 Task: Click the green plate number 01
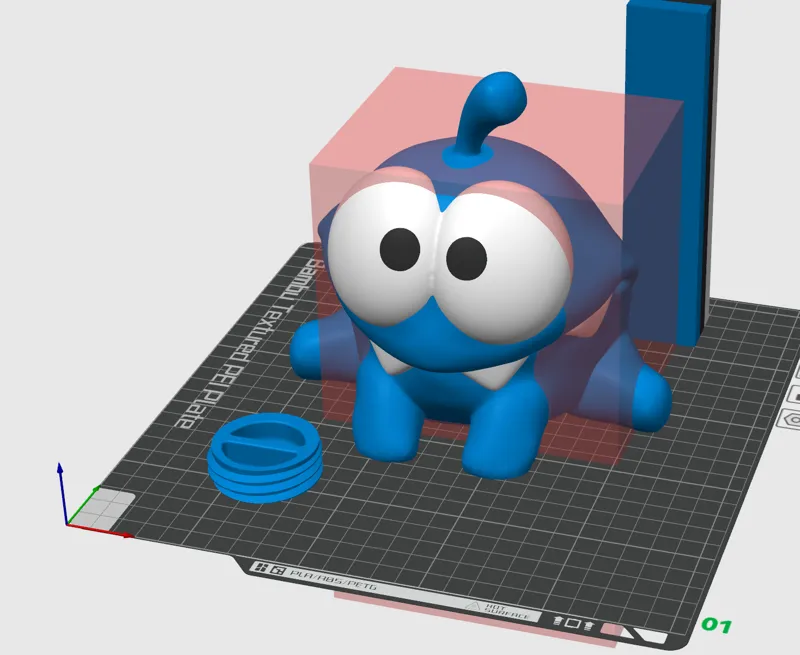[717, 624]
